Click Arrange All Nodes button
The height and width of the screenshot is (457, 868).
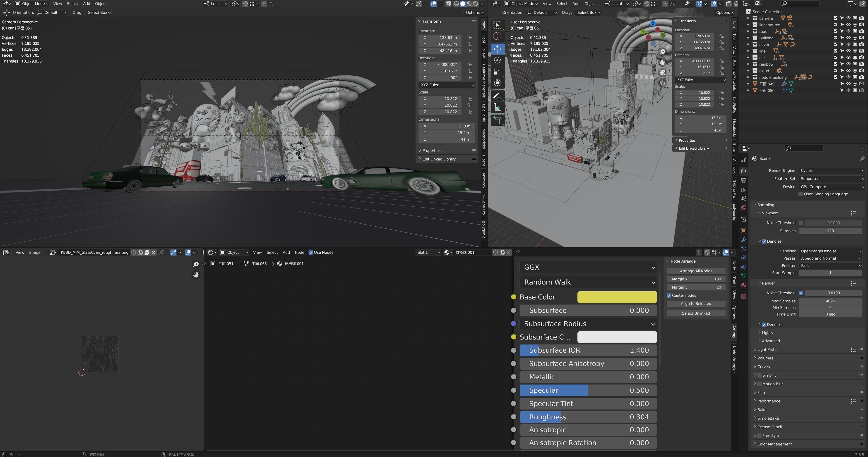696,271
